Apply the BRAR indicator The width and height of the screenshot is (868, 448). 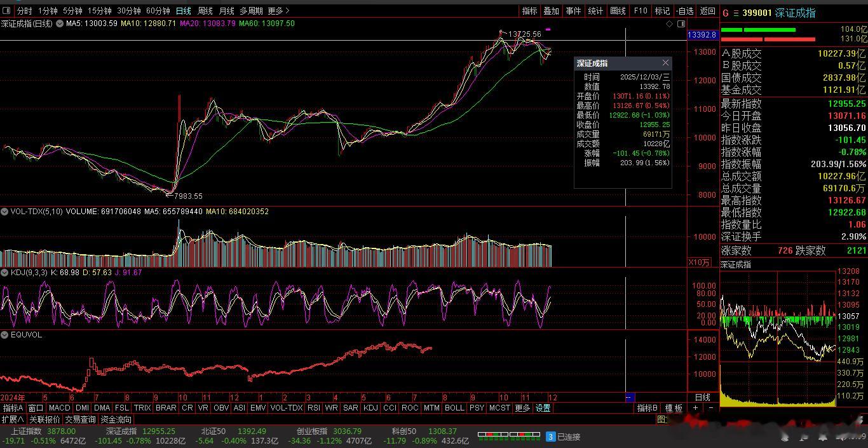(166, 408)
